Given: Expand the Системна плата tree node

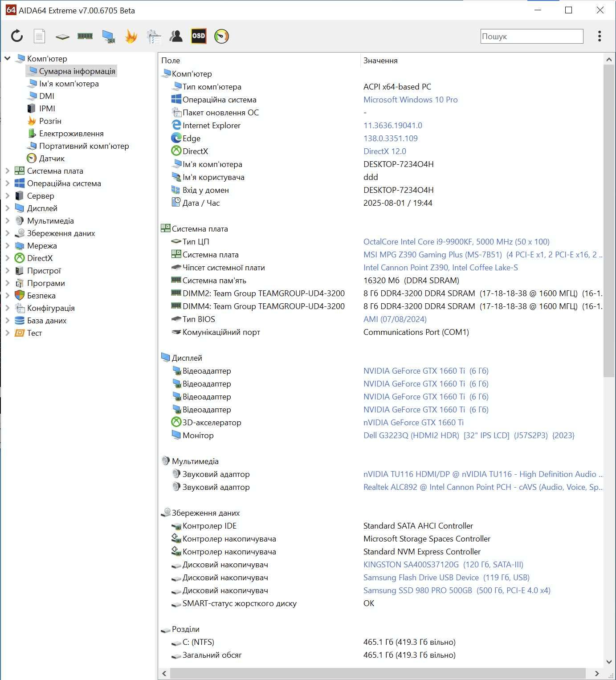Looking at the screenshot, I should [8, 171].
